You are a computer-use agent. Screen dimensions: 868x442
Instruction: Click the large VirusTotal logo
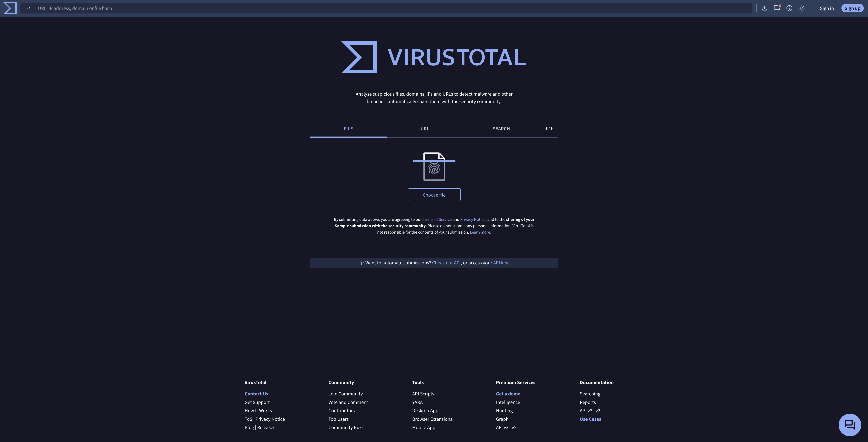click(x=434, y=57)
